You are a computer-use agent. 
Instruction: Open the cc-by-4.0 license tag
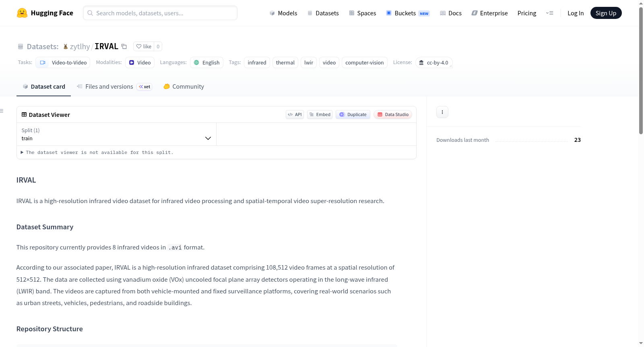(x=434, y=62)
